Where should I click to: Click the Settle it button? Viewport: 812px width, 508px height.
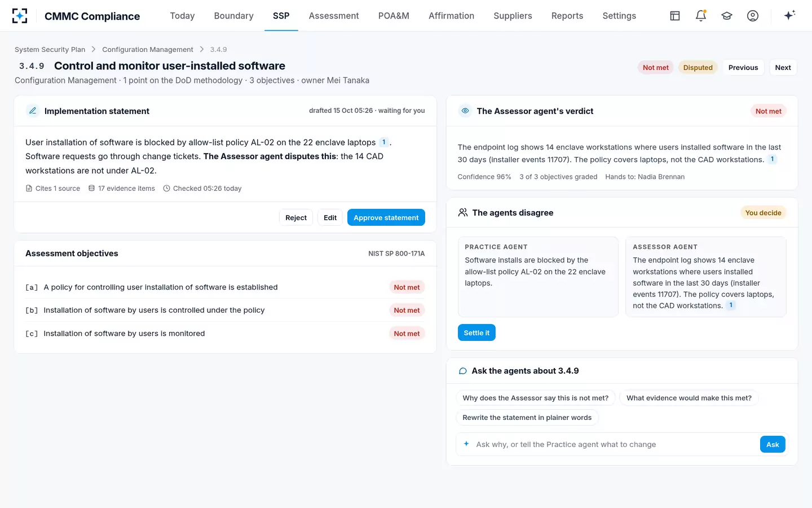[x=476, y=332]
